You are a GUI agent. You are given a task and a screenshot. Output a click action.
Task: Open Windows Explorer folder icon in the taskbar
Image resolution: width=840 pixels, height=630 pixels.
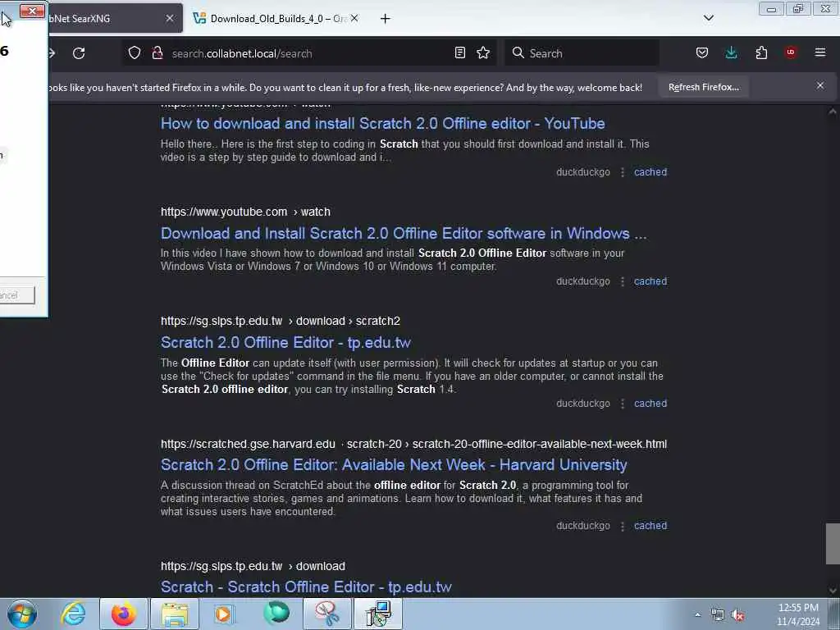(175, 614)
